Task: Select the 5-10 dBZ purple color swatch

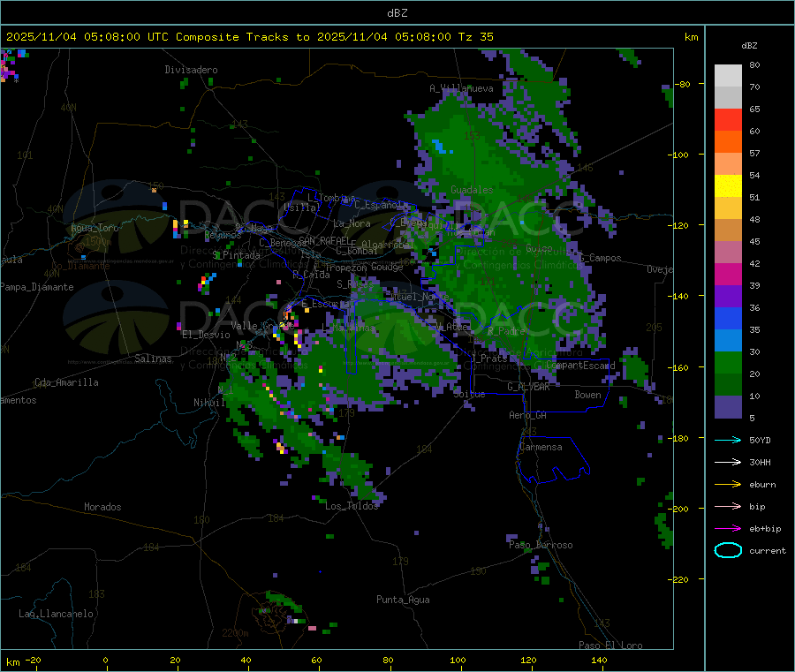Action: [x=728, y=407]
